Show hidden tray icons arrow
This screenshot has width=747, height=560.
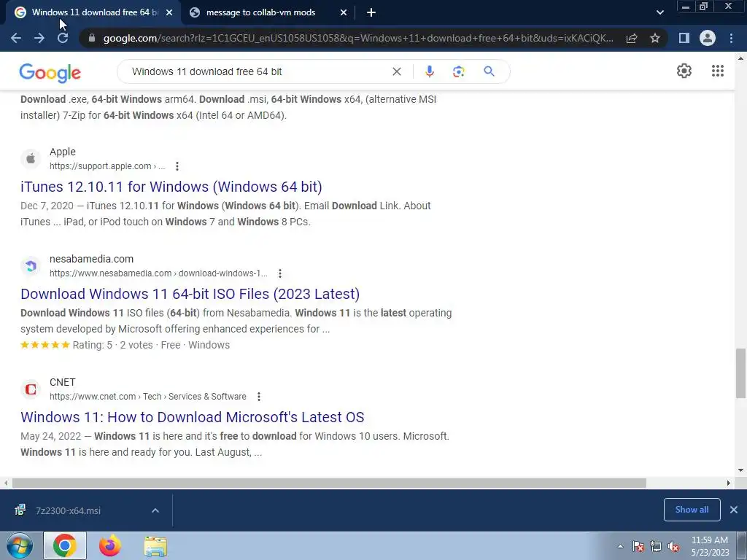[620, 547]
